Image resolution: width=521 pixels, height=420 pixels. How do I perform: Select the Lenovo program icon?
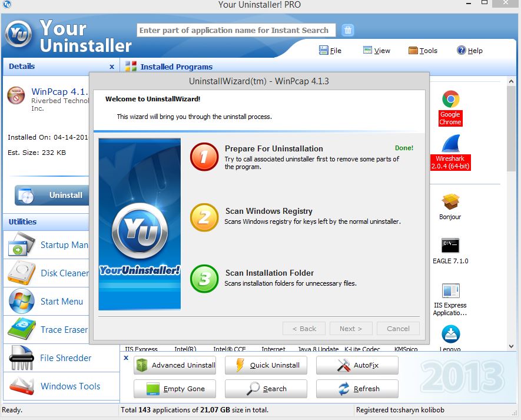coord(450,338)
